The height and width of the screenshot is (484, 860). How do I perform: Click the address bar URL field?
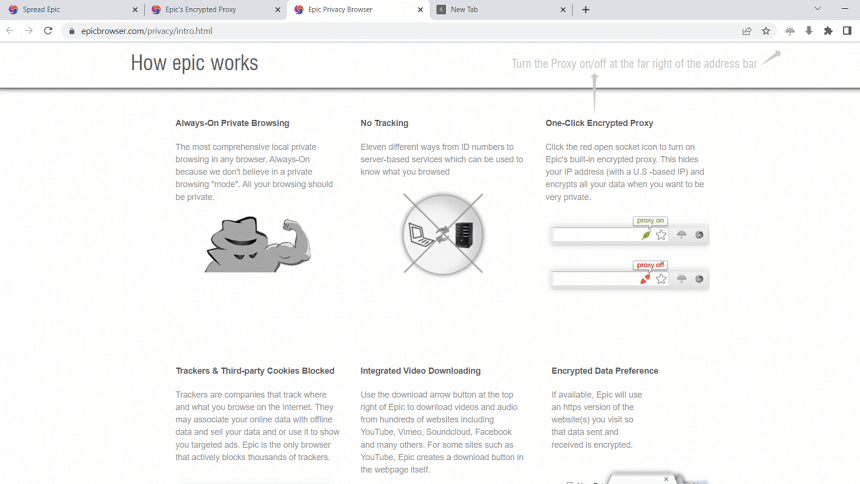400,31
